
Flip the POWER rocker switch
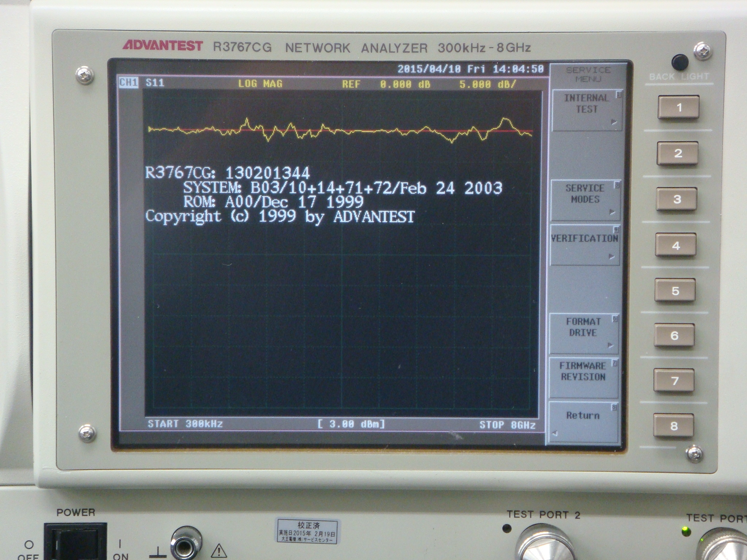76,542
